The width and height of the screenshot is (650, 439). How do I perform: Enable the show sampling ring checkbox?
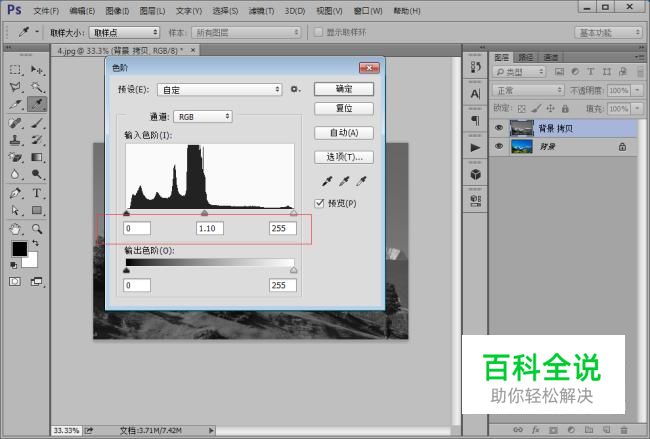318,32
